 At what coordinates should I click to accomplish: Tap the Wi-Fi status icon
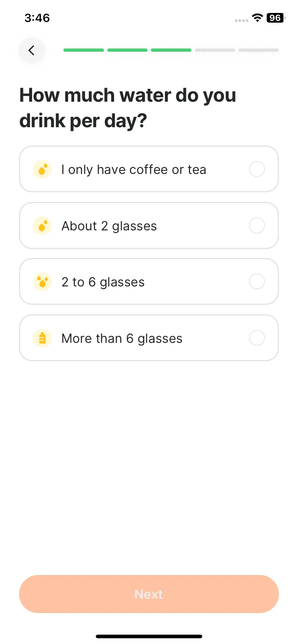point(257,18)
